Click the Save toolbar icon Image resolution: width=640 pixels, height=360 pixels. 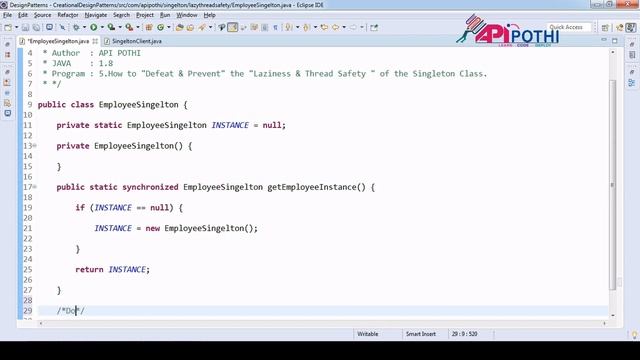tap(25, 27)
